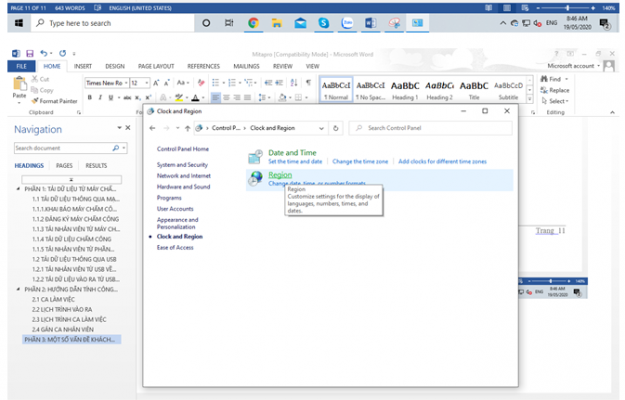Expand the Control Panel address bar dropdown
Image resolution: width=625 pixels, height=400 pixels.
click(320, 128)
